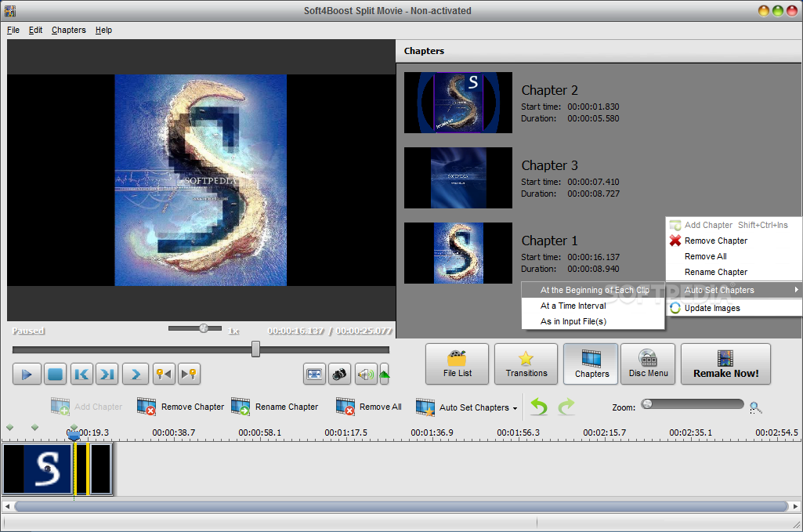Click the Chapter 3 title text
This screenshot has height=532, width=803.
(x=549, y=165)
